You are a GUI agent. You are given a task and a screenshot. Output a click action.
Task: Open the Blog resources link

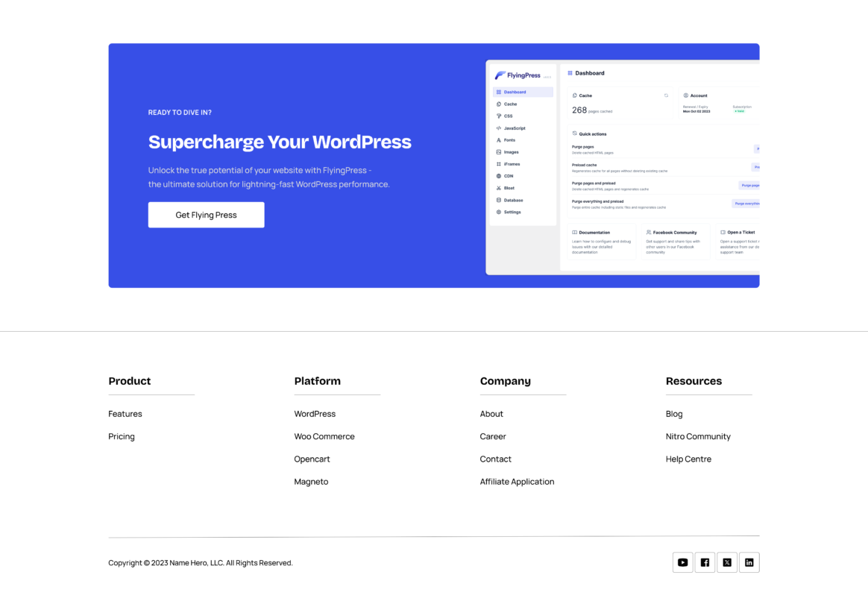pos(674,414)
